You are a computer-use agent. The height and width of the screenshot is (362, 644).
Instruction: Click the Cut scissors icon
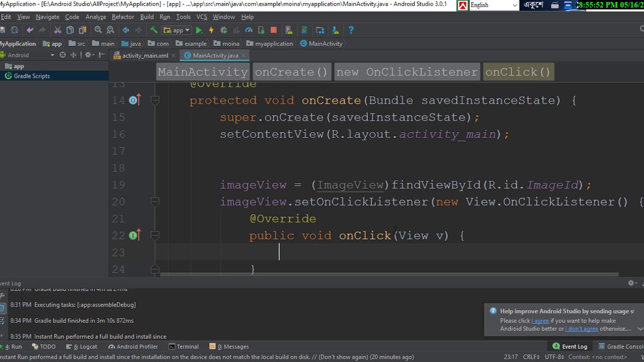[x=57, y=30]
